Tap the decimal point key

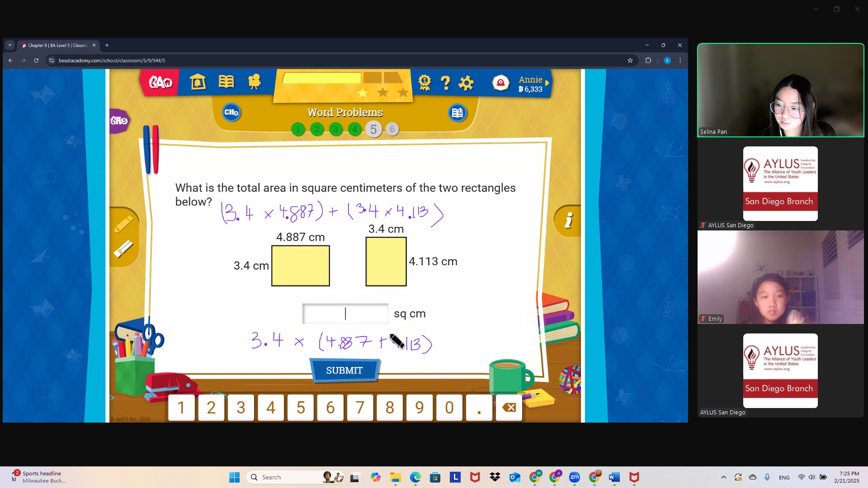(x=479, y=408)
